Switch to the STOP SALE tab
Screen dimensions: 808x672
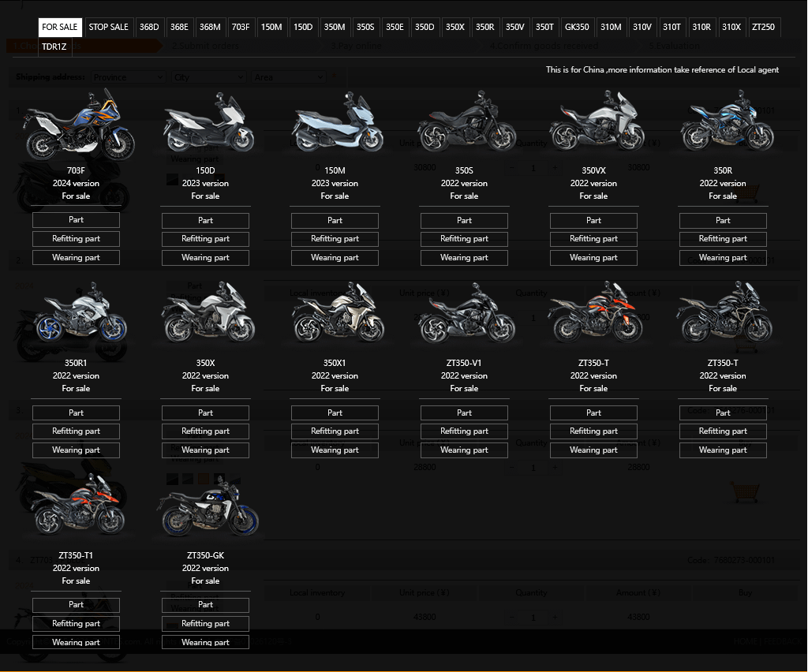point(108,27)
